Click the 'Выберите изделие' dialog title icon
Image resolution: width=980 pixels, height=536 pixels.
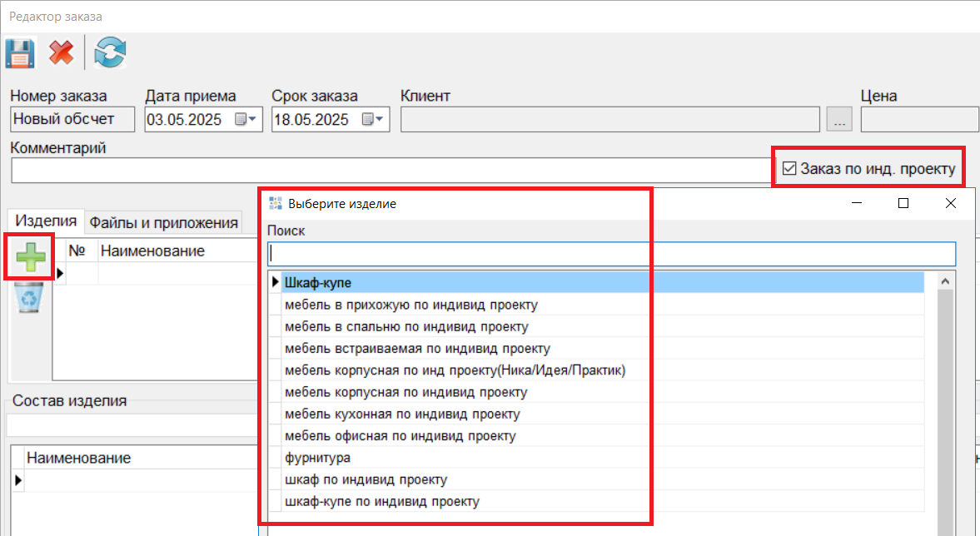[275, 203]
